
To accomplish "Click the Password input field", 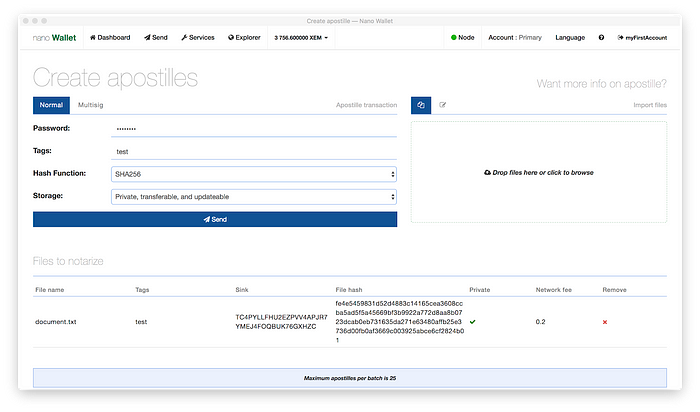I will (x=254, y=129).
